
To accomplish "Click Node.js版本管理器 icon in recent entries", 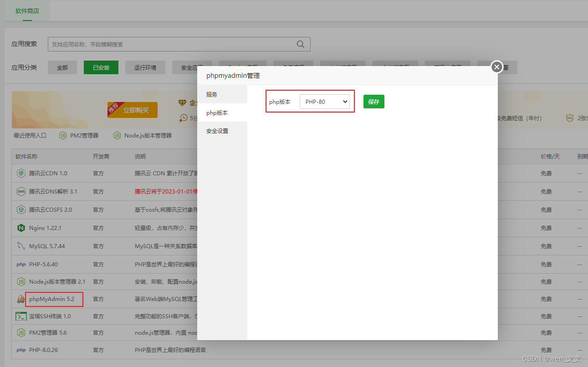I will (x=117, y=135).
